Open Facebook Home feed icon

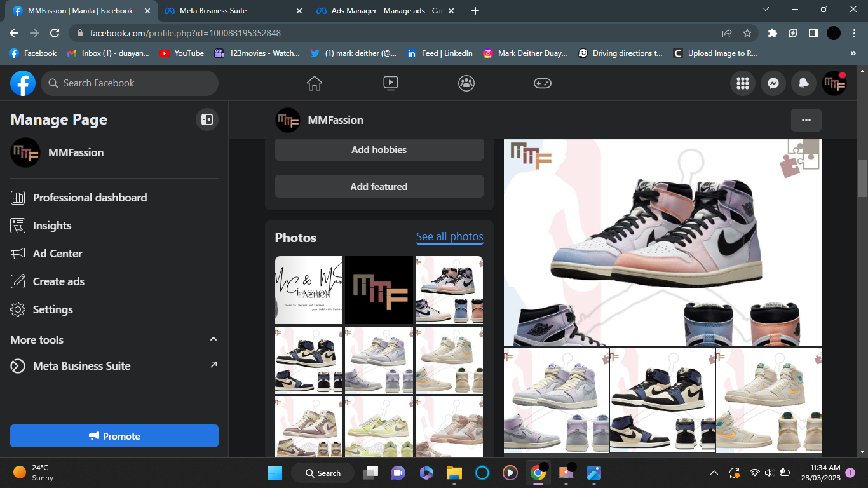(315, 83)
